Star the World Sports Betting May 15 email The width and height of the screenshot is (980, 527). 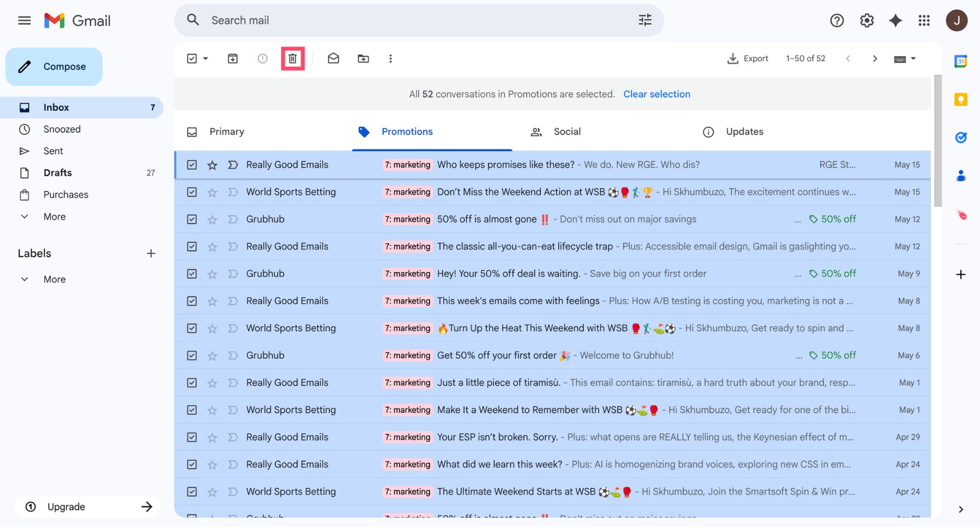pos(212,192)
